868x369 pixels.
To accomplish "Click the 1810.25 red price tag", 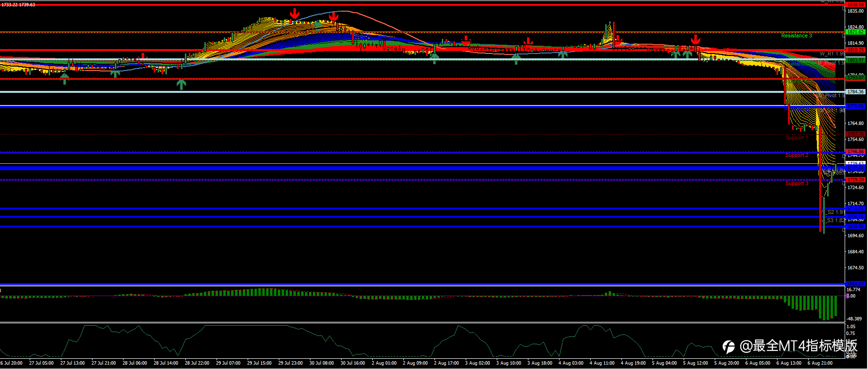I will [x=856, y=50].
